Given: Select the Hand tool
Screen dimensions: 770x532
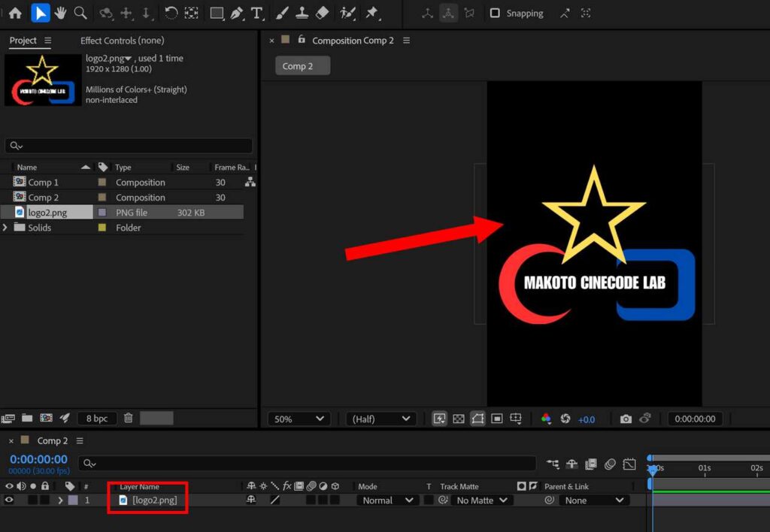Looking at the screenshot, I should point(60,14).
